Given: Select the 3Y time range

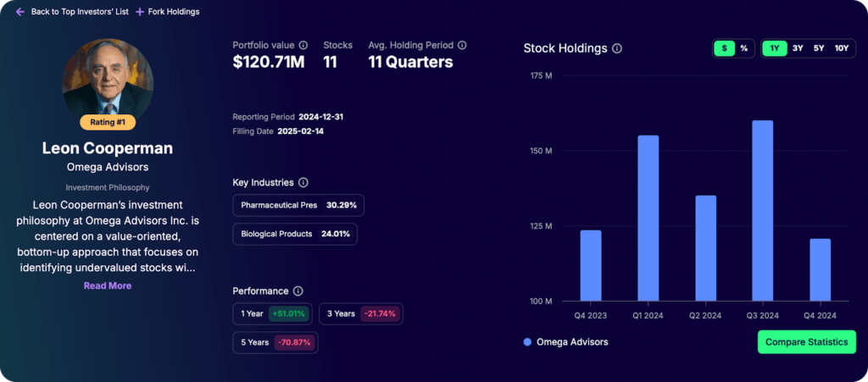Looking at the screenshot, I should click(798, 48).
